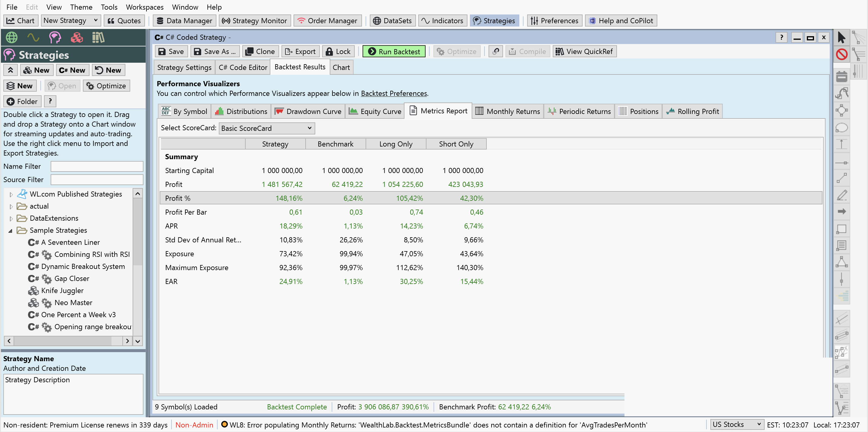Click the collapse-all double chevron button
The height and width of the screenshot is (432, 868).
pos(11,70)
